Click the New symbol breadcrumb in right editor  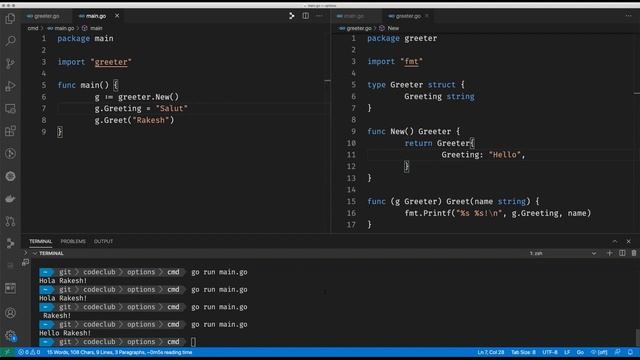pyautogui.click(x=393, y=28)
